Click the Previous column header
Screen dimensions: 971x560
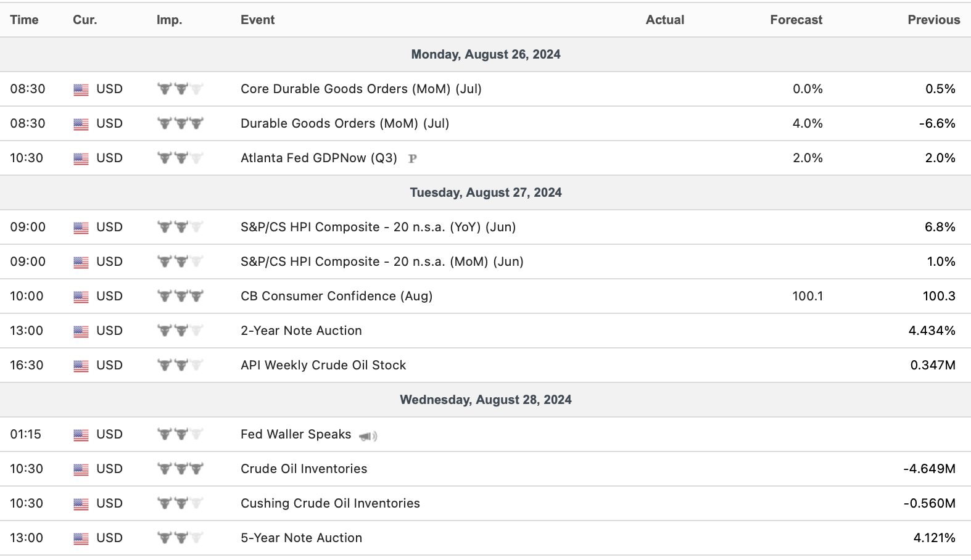pos(933,20)
